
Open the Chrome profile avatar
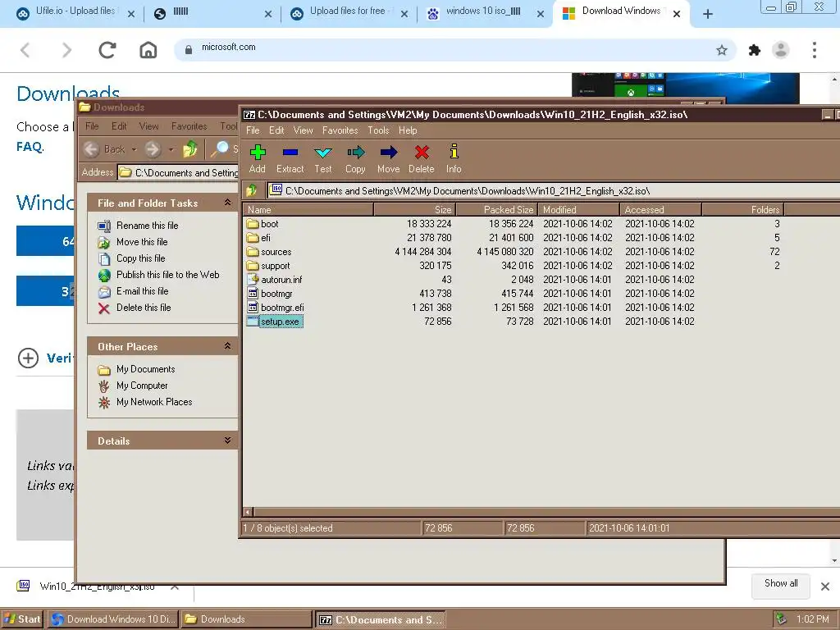pos(781,50)
